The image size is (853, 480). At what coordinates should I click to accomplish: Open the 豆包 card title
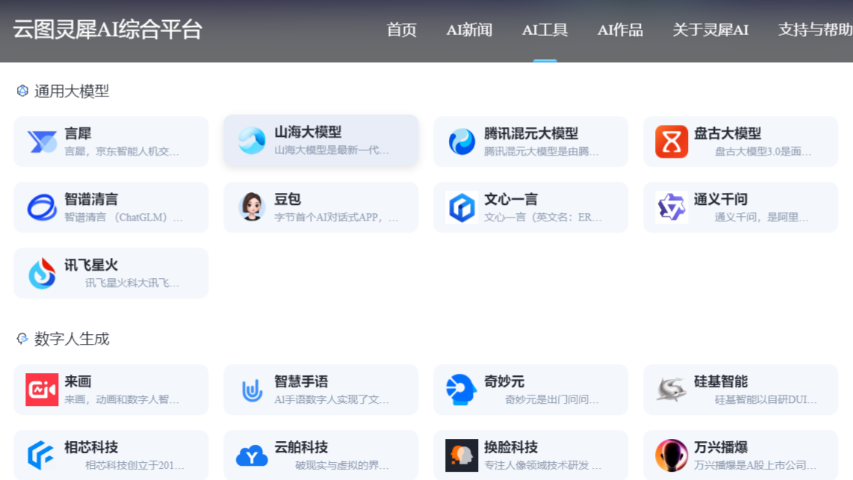(288, 199)
